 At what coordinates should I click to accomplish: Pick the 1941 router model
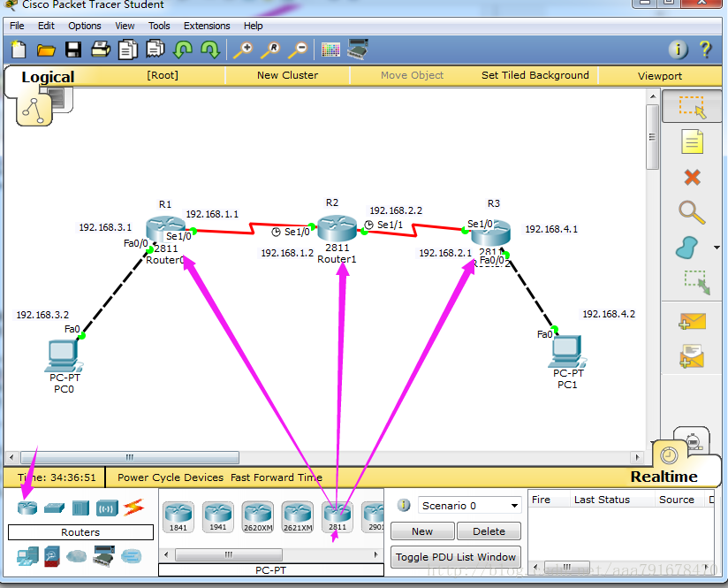(217, 517)
